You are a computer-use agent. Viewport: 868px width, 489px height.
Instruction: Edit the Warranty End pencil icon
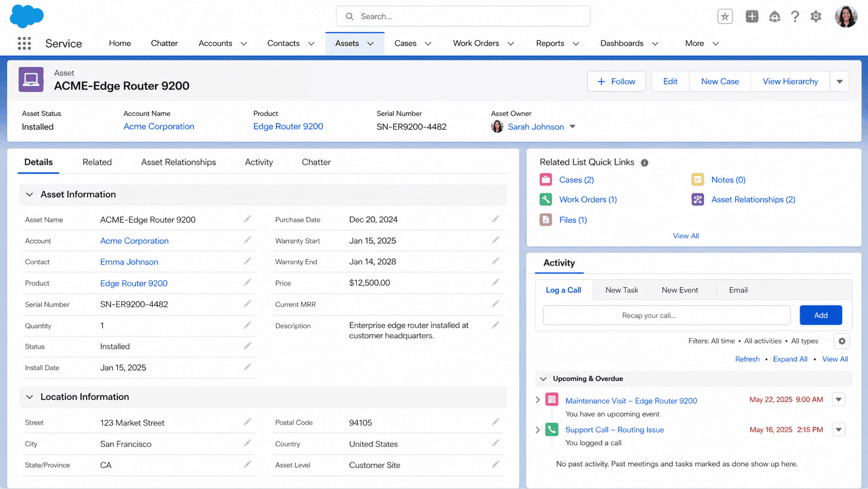[x=496, y=261]
